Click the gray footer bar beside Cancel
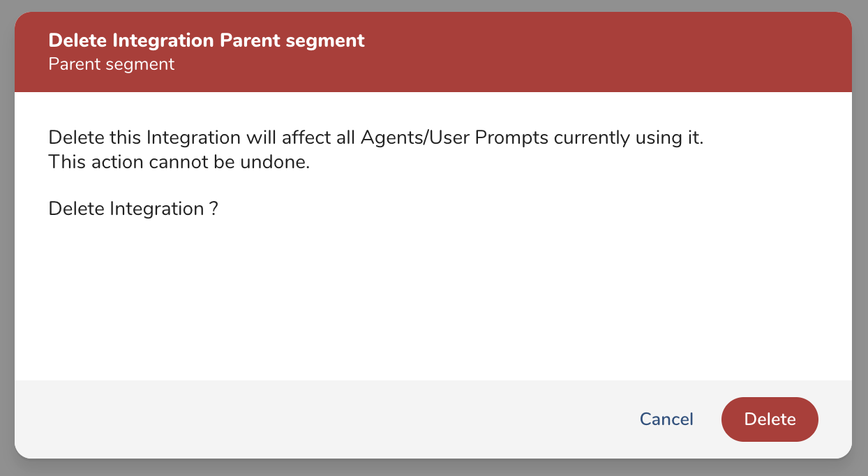Screen dimensions: 868x476 tap(349, 419)
